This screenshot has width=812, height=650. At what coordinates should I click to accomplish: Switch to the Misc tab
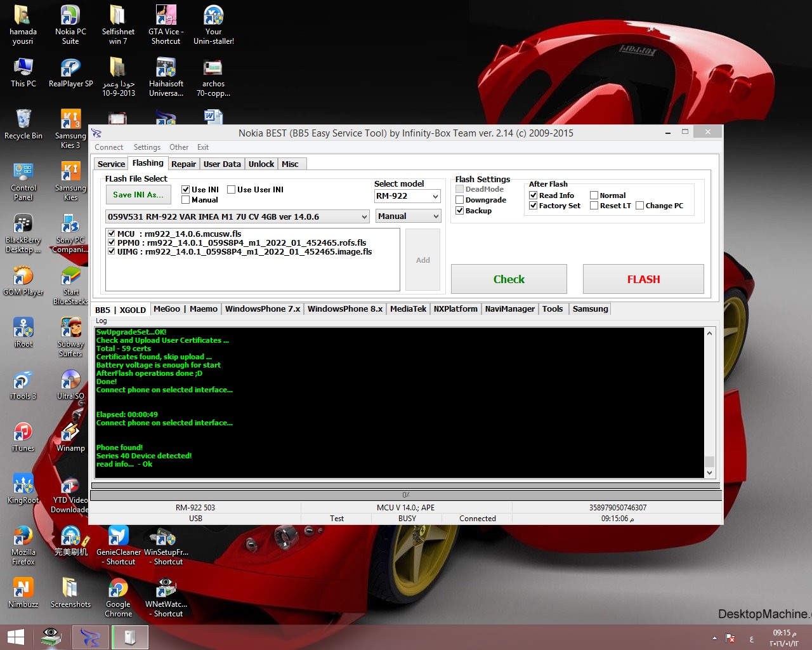click(x=291, y=164)
